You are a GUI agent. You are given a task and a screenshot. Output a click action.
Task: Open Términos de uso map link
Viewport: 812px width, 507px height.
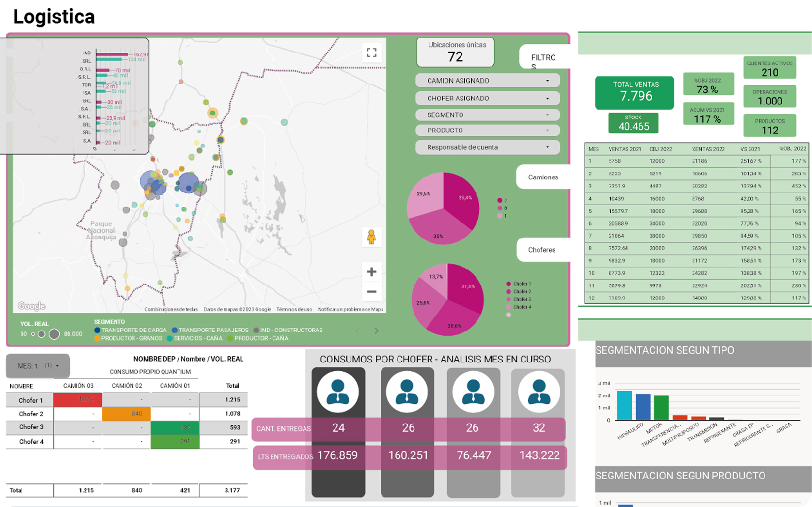294,309
